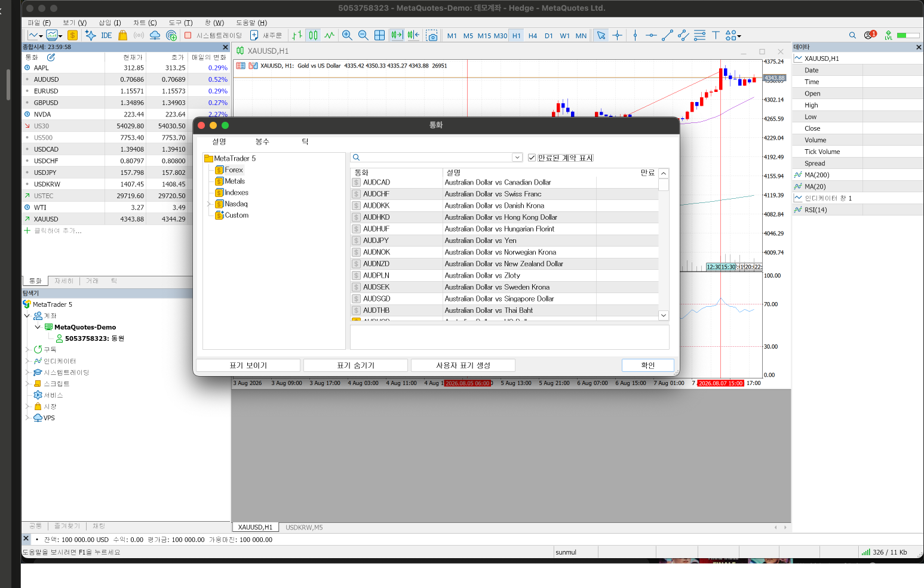Click the yellow dollar Symbols toolbar icon

(72, 35)
